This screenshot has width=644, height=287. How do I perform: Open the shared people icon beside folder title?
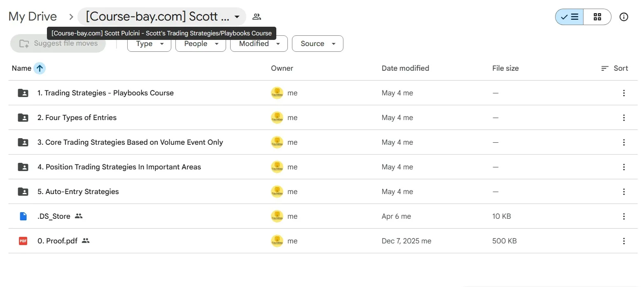pos(257,17)
